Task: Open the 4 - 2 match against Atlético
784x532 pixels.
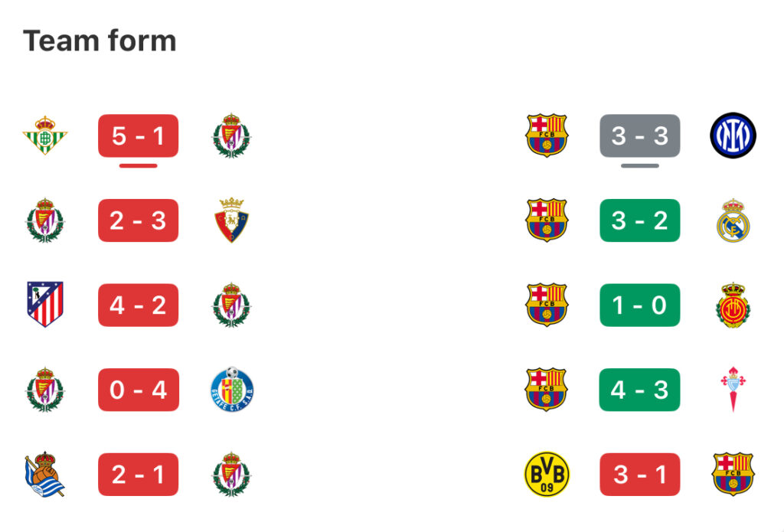Action: coord(138,305)
